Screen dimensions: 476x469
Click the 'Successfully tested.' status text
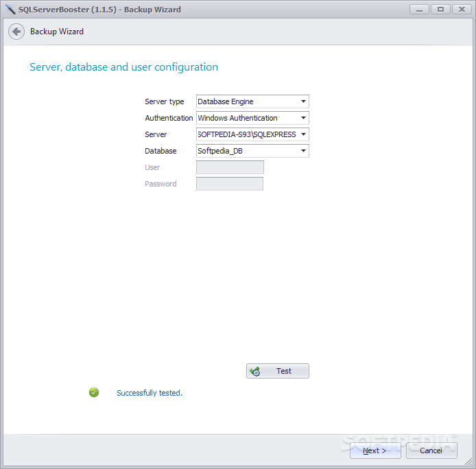point(150,393)
